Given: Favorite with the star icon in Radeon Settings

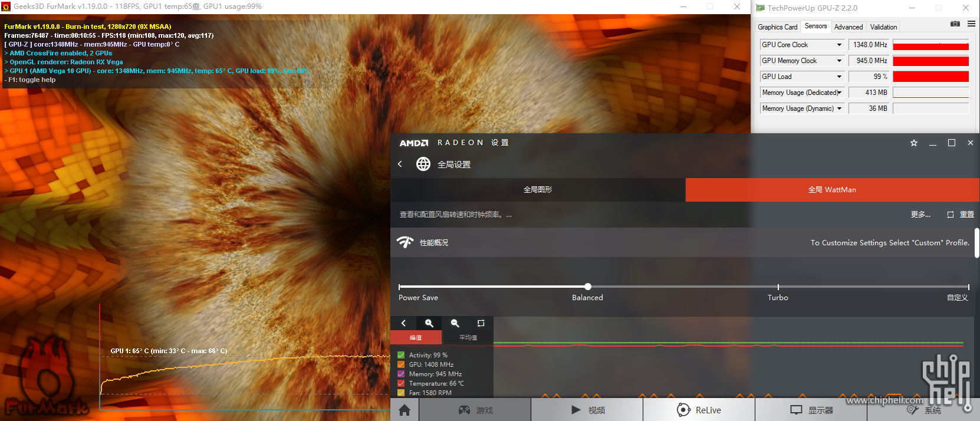Looking at the screenshot, I should (914, 143).
